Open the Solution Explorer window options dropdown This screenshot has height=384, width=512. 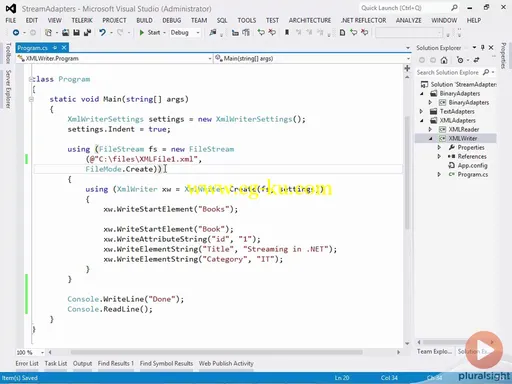click(x=474, y=48)
